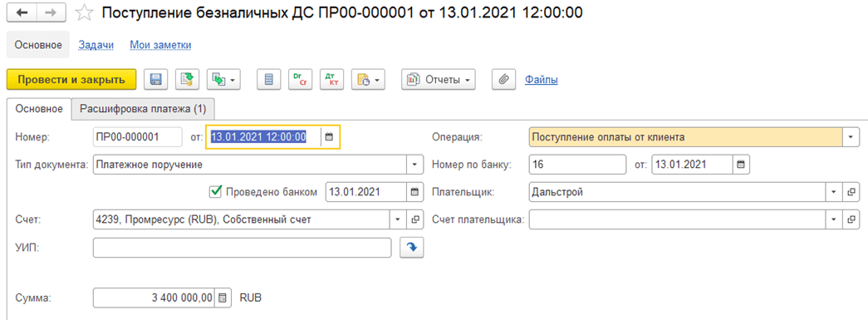Show Дт/Кт postings icon

[x=332, y=80]
